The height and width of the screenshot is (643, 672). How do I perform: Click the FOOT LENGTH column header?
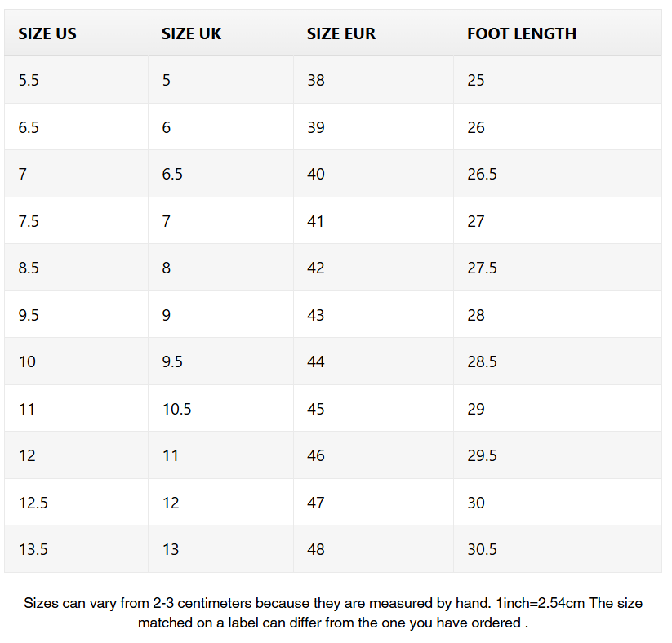coord(558,33)
